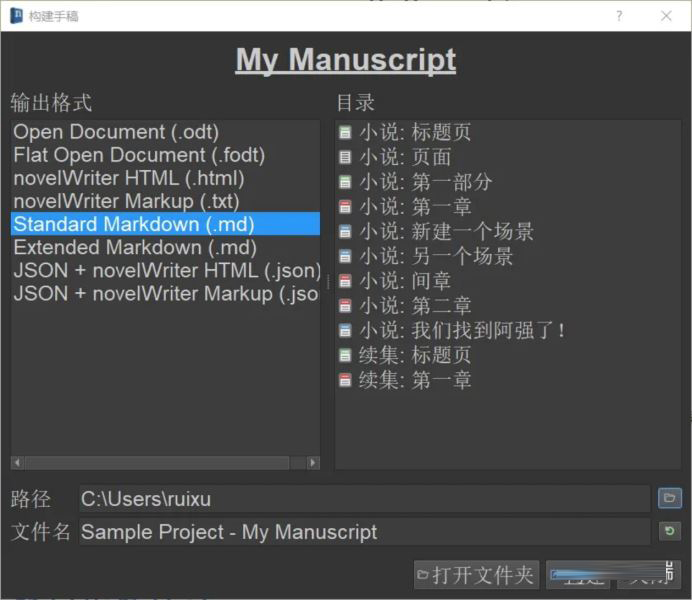Screen dimensions: 692x600
Task: Browse for output folder with folder icon
Action: [x=669, y=498]
